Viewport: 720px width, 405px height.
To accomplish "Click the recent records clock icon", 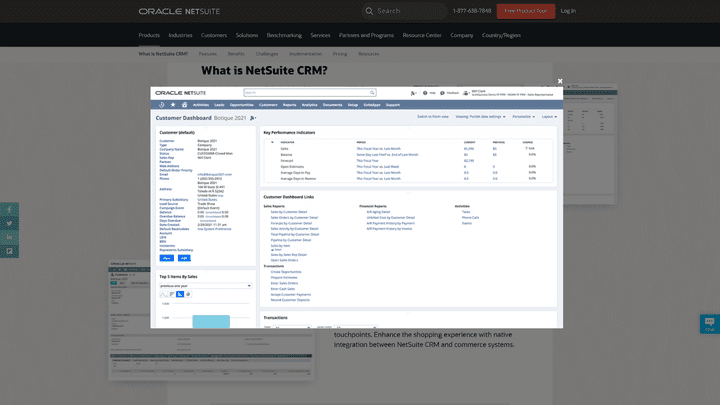I will coord(162,105).
